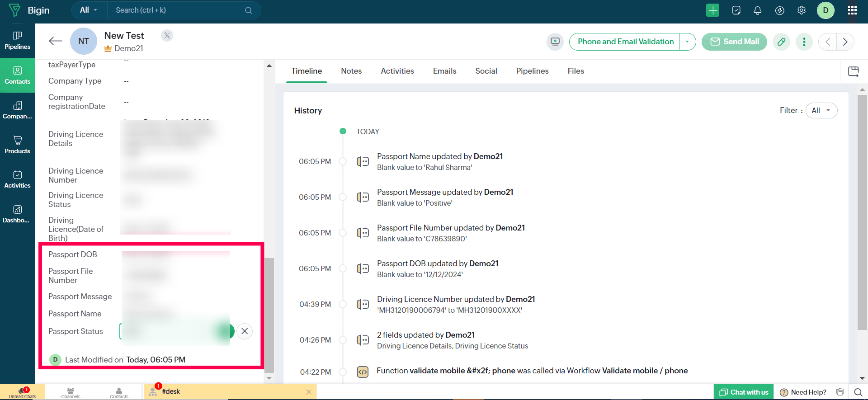Click in the Search (ctrl + k) field
Image resolution: width=868 pixels, height=400 pixels.
click(x=179, y=10)
